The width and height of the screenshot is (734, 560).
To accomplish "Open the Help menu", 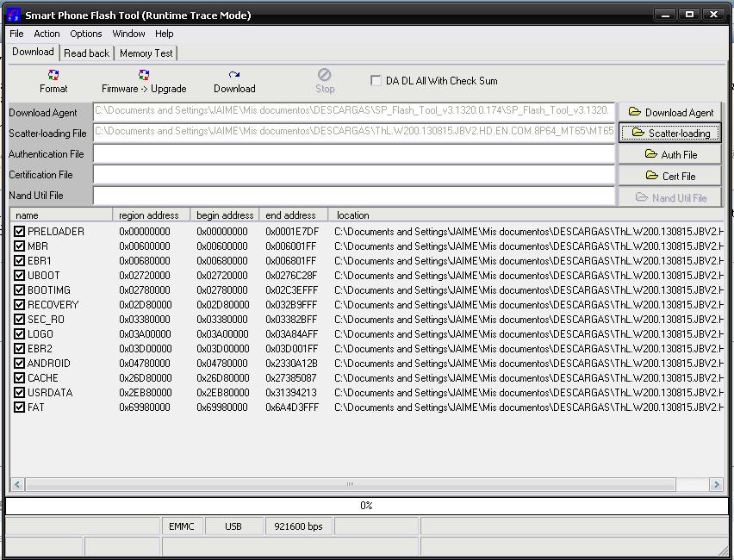I will point(165,34).
